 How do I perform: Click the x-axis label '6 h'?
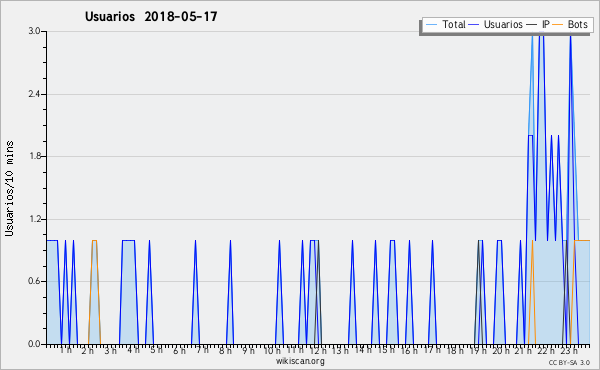tap(179, 350)
